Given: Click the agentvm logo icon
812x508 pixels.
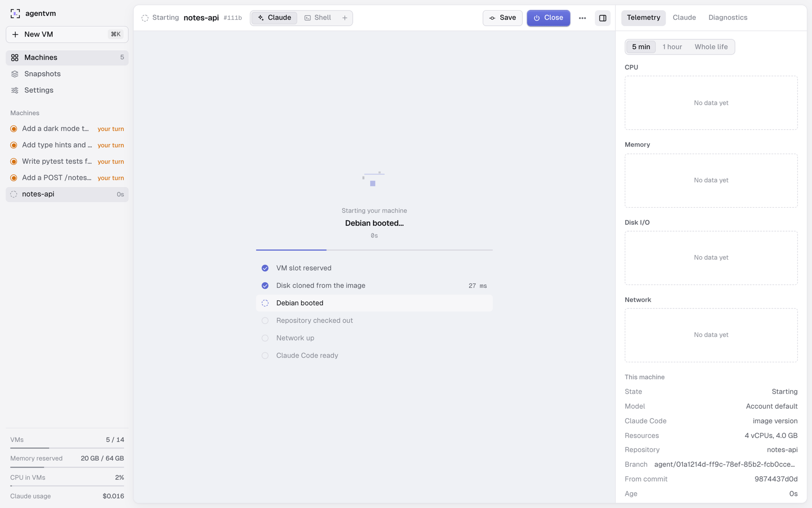Looking at the screenshot, I should 15,14.
